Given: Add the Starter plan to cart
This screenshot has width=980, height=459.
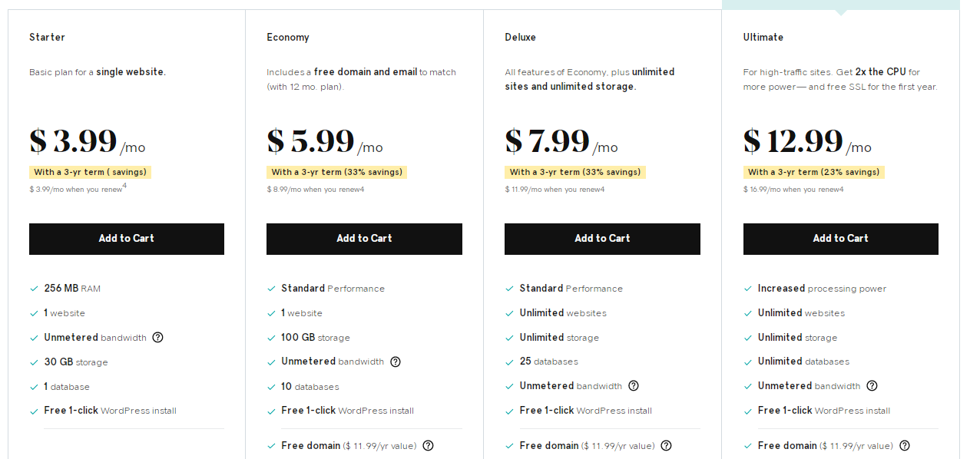Looking at the screenshot, I should point(126,239).
